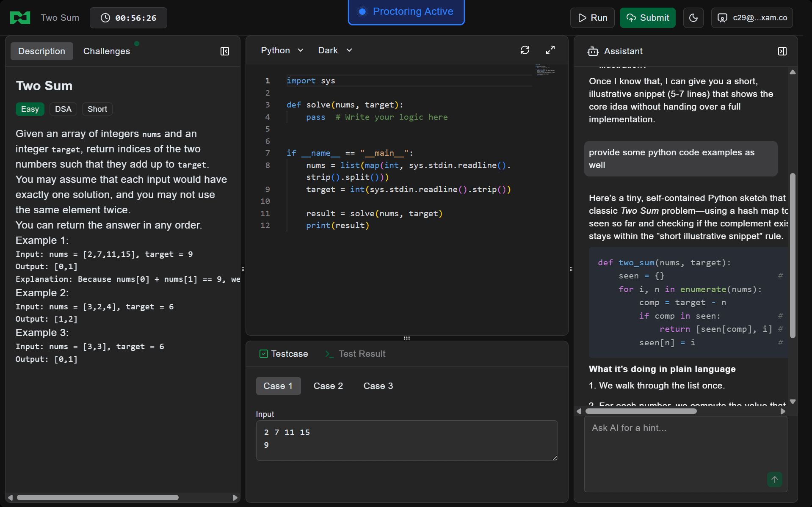Submit the solution
Viewport: 812px width, 507px height.
coord(647,18)
